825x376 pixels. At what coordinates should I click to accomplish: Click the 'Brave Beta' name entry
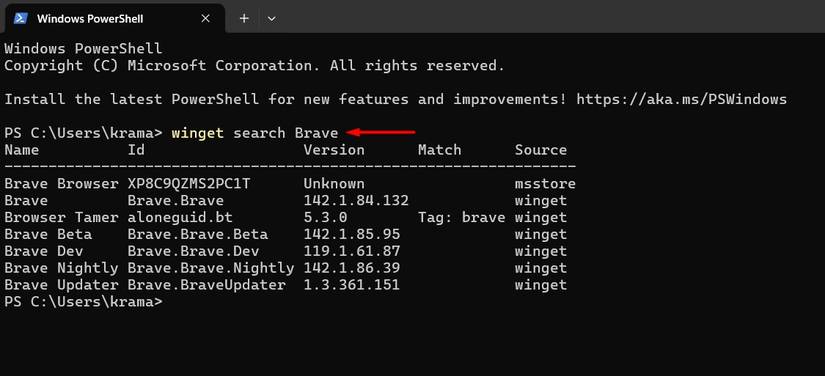click(x=48, y=234)
